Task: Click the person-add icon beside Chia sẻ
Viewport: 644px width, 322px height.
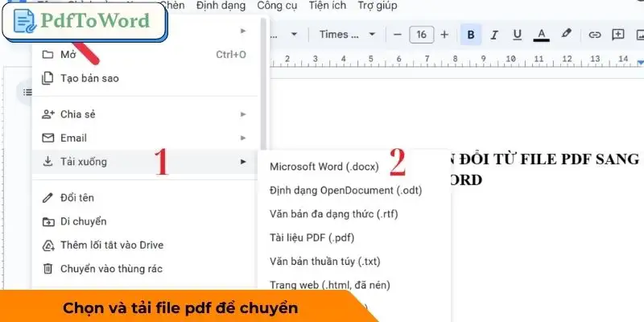Action: 48,114
